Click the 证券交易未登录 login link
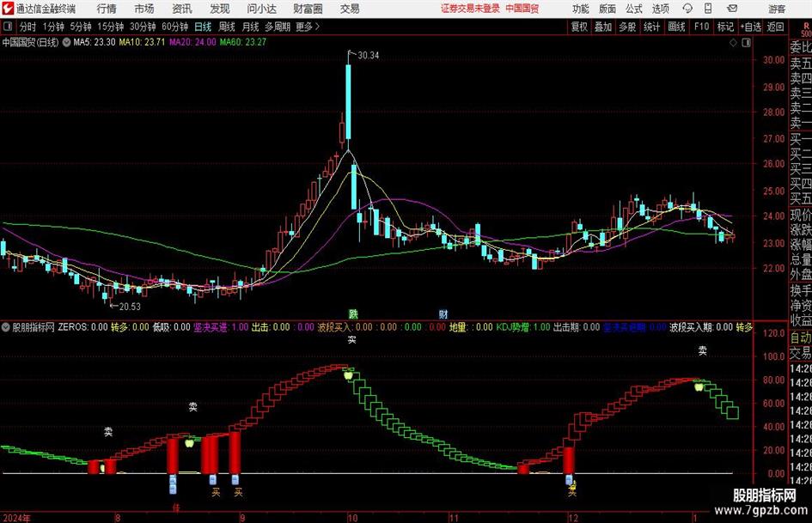The image size is (812, 523). tap(470, 9)
